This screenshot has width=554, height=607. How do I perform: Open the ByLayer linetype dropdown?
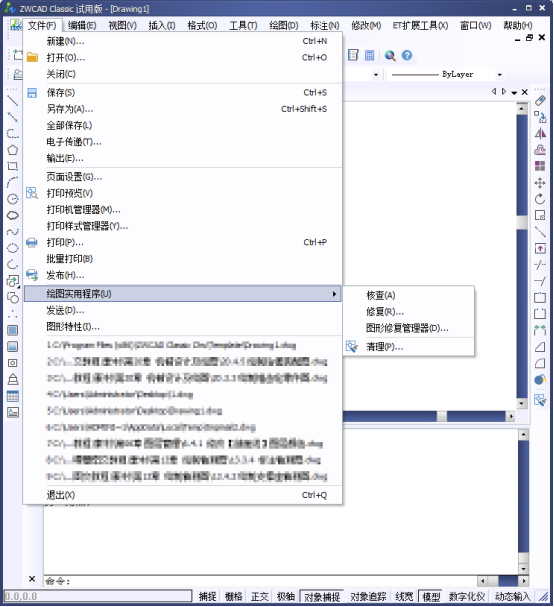pos(499,74)
